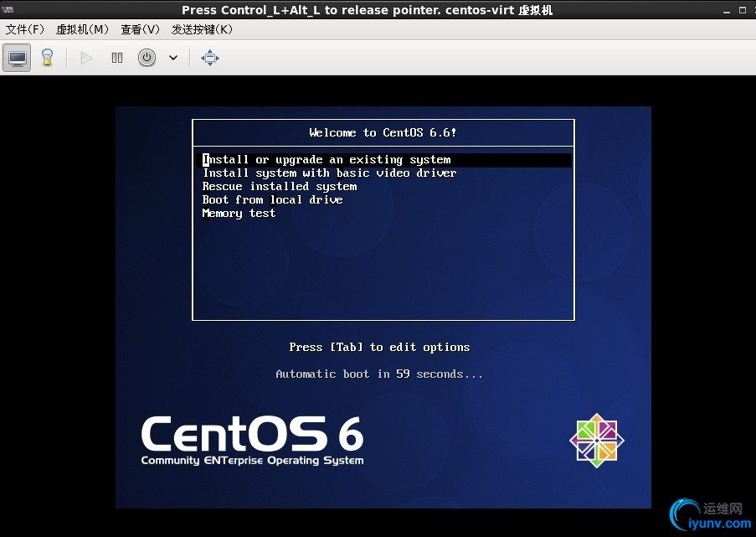The height and width of the screenshot is (537, 756).
Task: Shut down the virtual machine power button
Action: (x=147, y=58)
